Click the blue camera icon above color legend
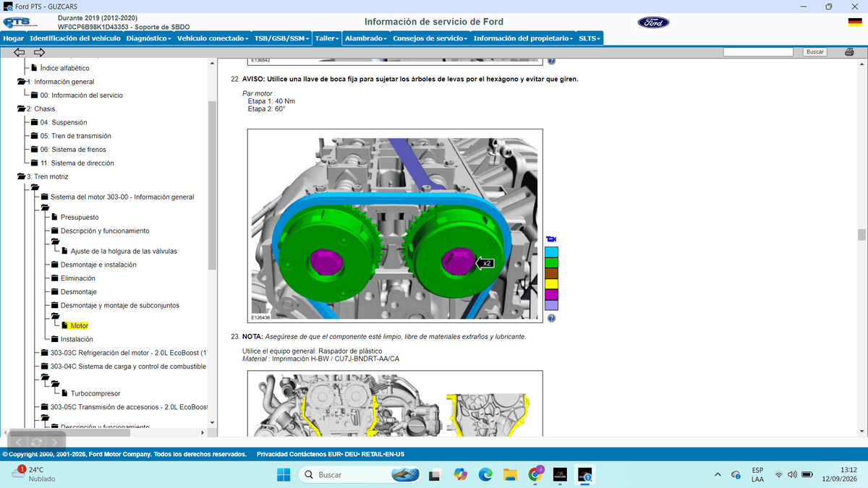Image resolution: width=868 pixels, height=488 pixels. pos(551,239)
